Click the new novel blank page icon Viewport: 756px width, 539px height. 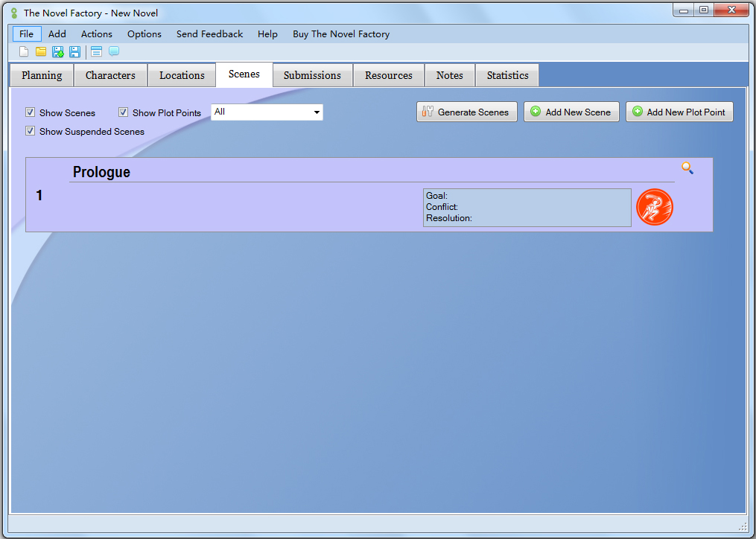coord(24,51)
